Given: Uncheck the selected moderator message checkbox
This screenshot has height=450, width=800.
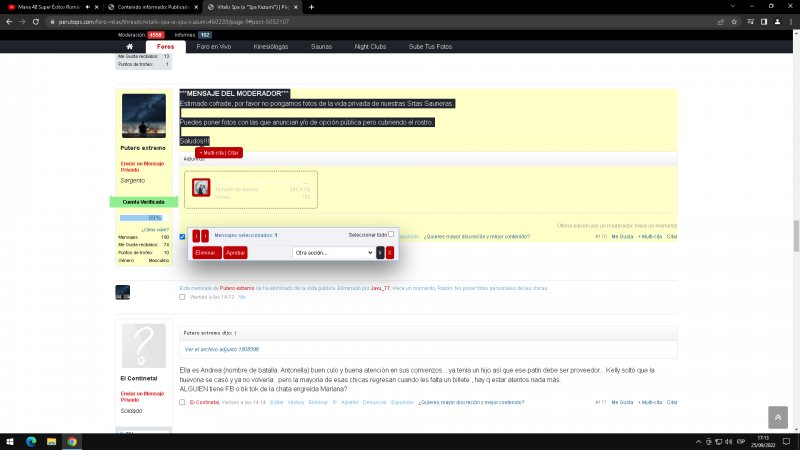Looking at the screenshot, I should [x=182, y=237].
